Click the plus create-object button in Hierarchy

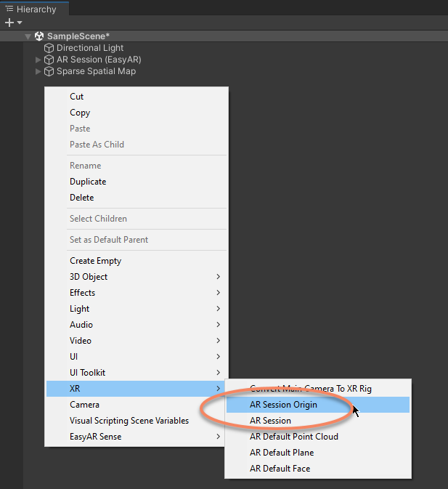(9, 23)
